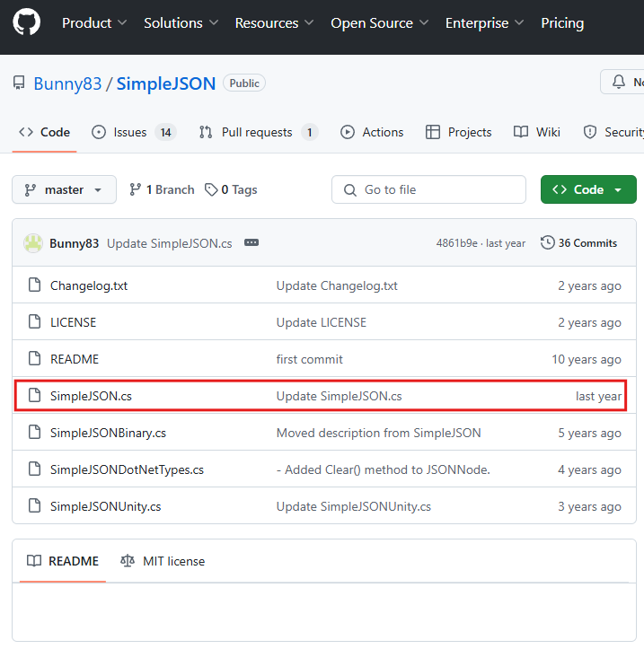Open the SimpleJSON repository link
Screen dimensions: 644x649
pos(165,83)
